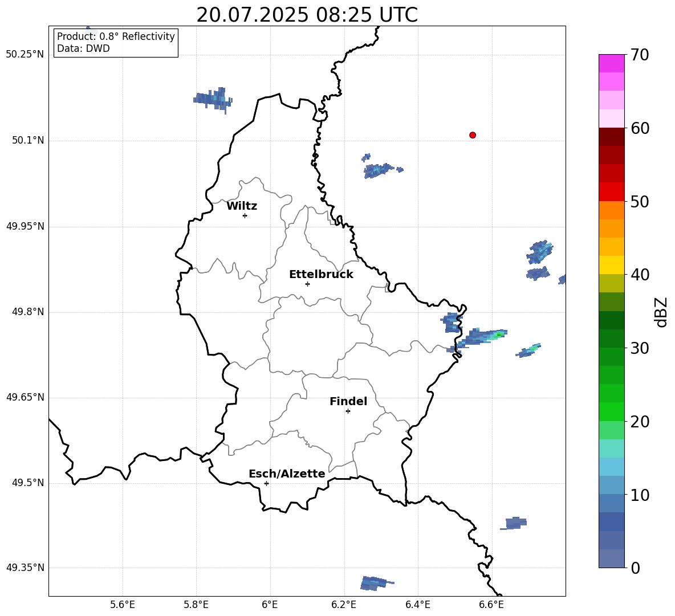The width and height of the screenshot is (675, 616).
Task: Click the 60 value on the colorbar
Action: point(640,128)
